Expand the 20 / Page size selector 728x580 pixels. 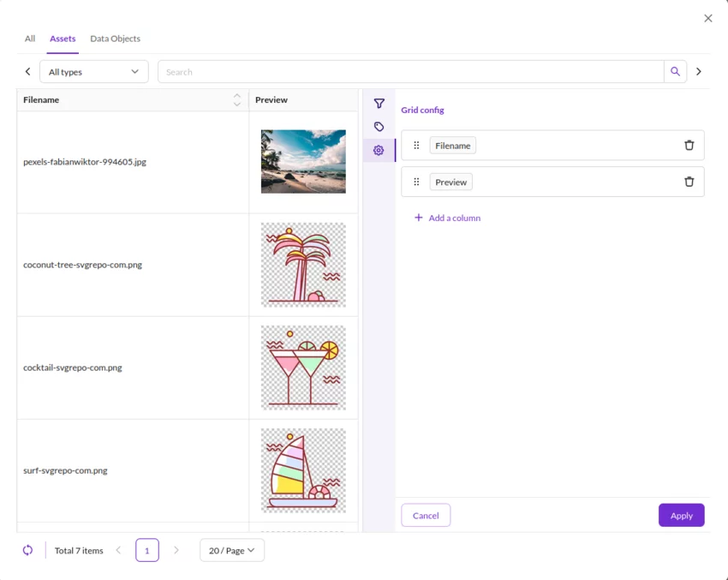231,550
